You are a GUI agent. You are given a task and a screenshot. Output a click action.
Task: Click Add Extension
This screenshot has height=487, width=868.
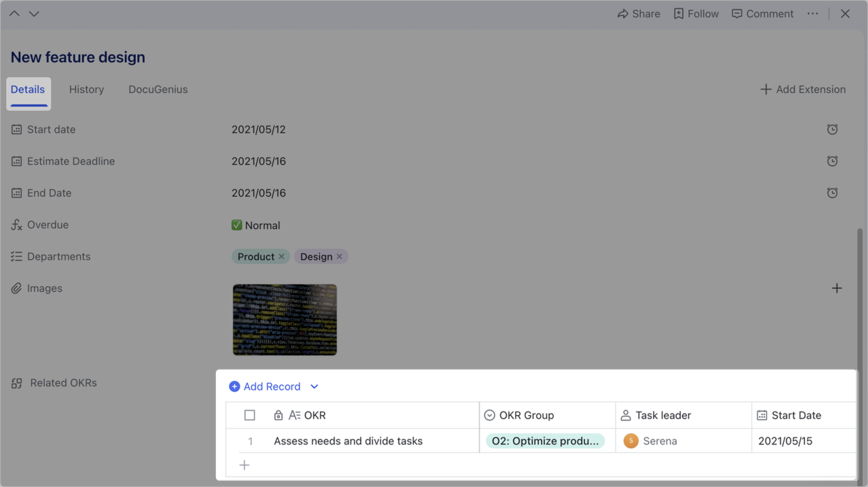tap(803, 89)
